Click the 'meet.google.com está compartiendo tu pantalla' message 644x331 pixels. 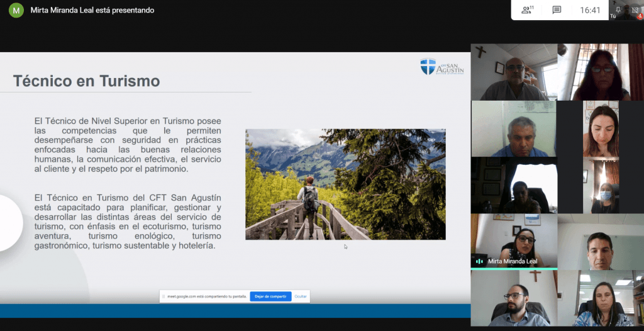point(208,296)
